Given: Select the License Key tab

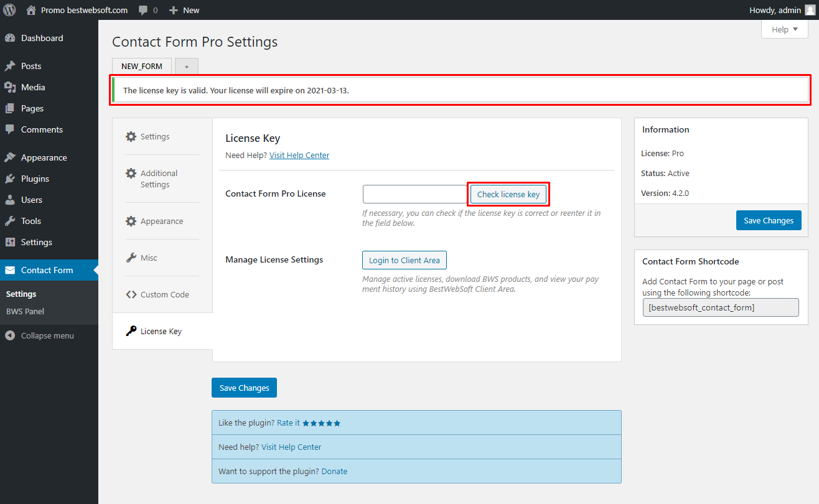Looking at the screenshot, I should point(162,331).
